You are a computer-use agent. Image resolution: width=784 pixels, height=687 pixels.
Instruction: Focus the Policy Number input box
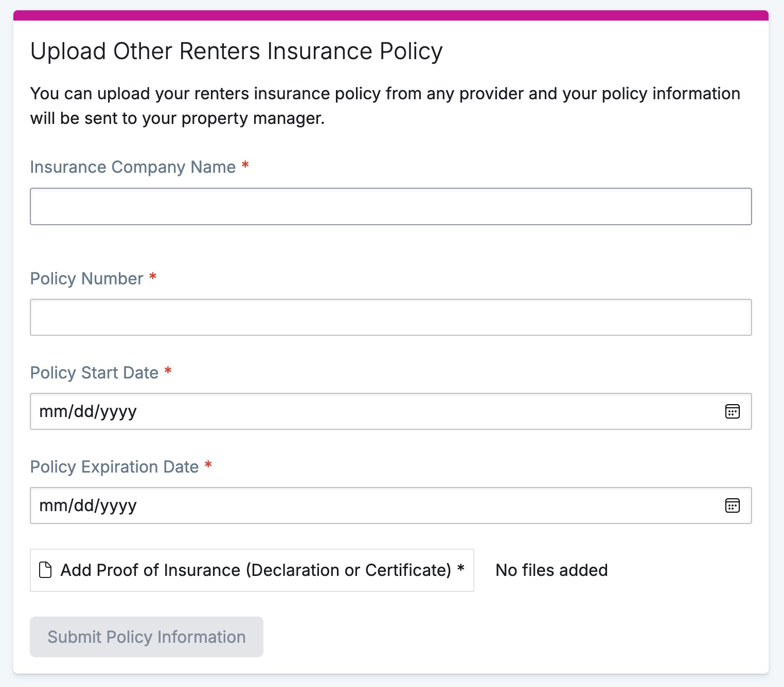pyautogui.click(x=390, y=317)
